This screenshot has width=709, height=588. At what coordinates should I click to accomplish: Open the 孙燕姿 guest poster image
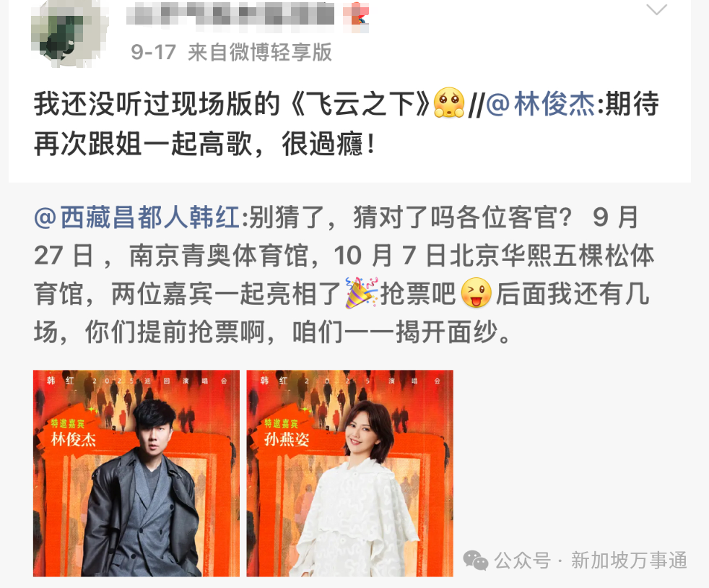[349, 473]
